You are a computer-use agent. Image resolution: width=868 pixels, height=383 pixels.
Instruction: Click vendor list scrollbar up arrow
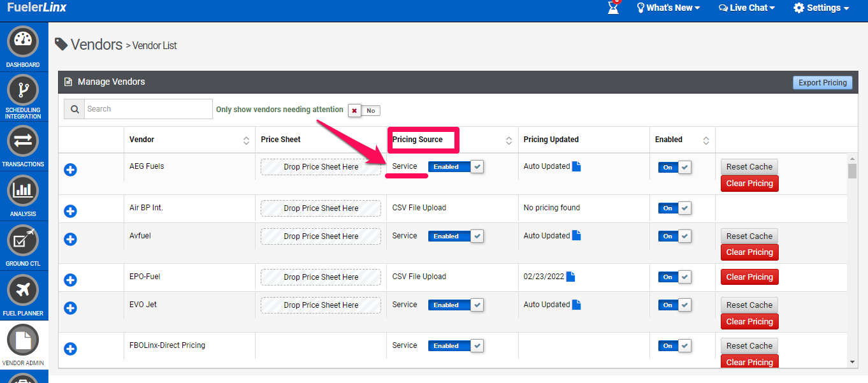pos(853,158)
